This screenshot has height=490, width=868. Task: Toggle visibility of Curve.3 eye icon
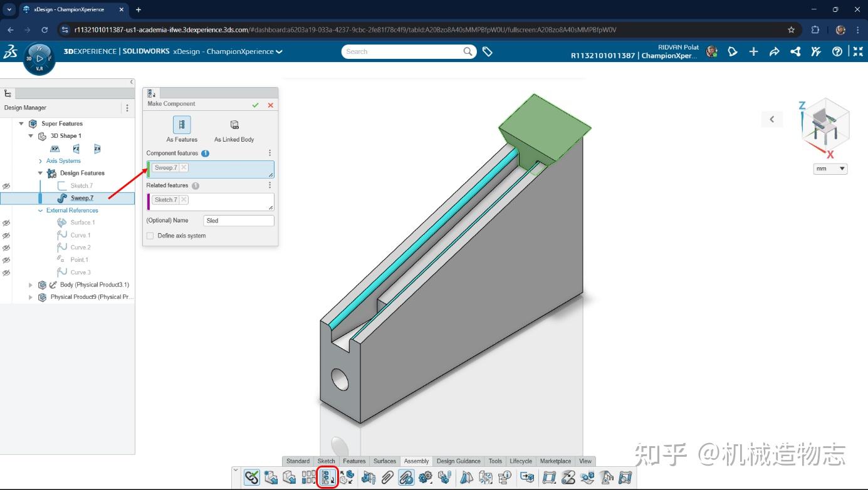[x=6, y=273]
